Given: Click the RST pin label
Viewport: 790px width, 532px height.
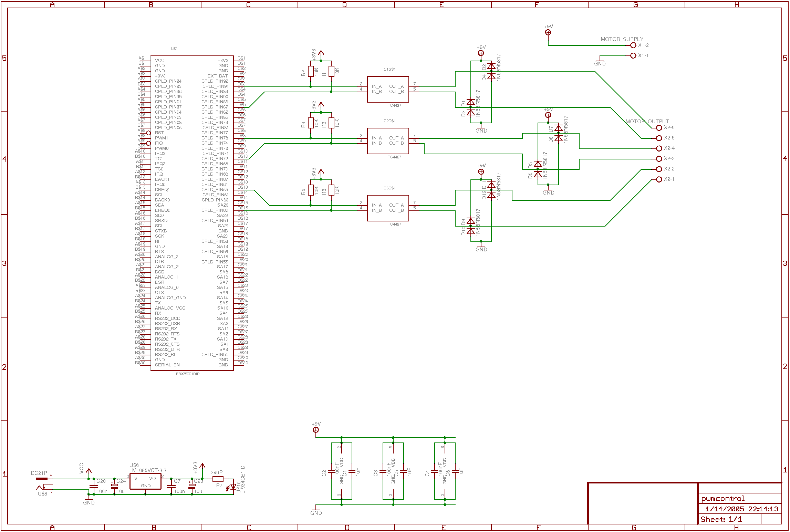Looking at the screenshot, I should pos(159,133).
